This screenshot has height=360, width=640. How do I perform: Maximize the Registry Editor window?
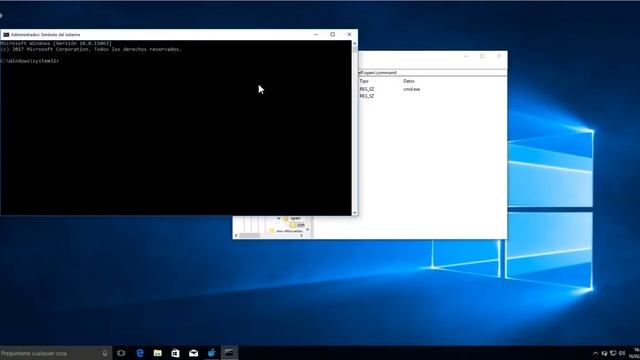coord(482,56)
